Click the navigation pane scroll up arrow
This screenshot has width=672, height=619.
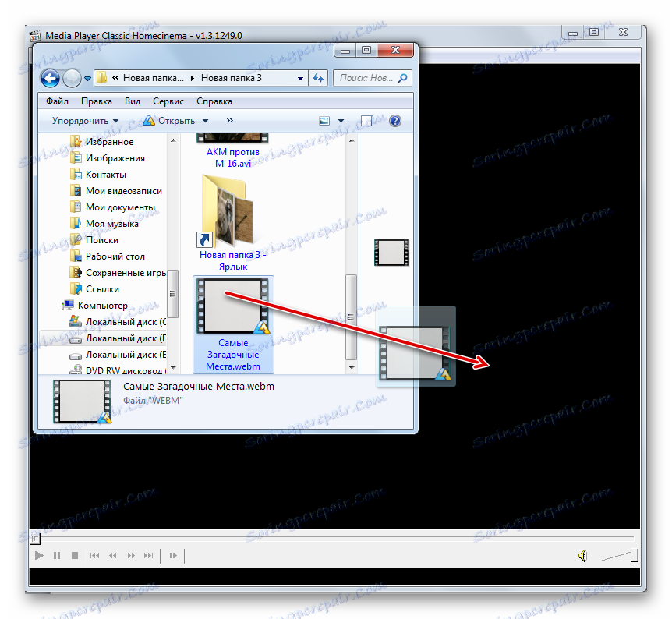173,140
